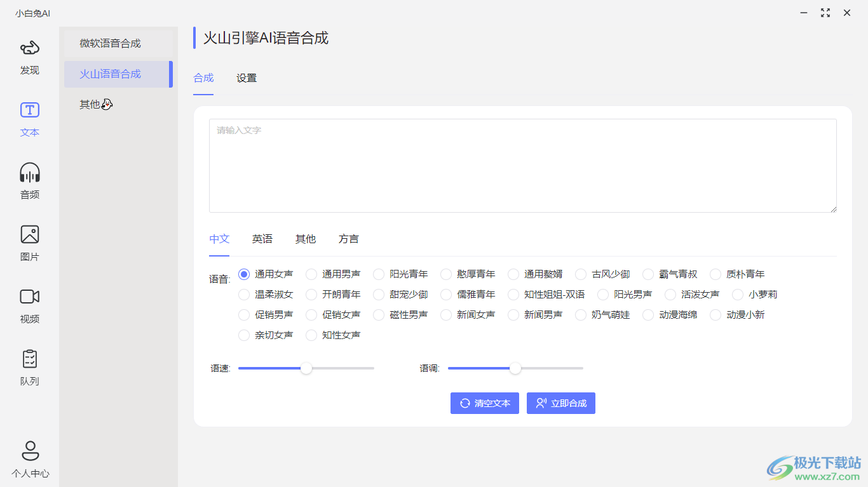Minimize the 小白兔AI window
This screenshot has width=868, height=487.
coord(804,13)
